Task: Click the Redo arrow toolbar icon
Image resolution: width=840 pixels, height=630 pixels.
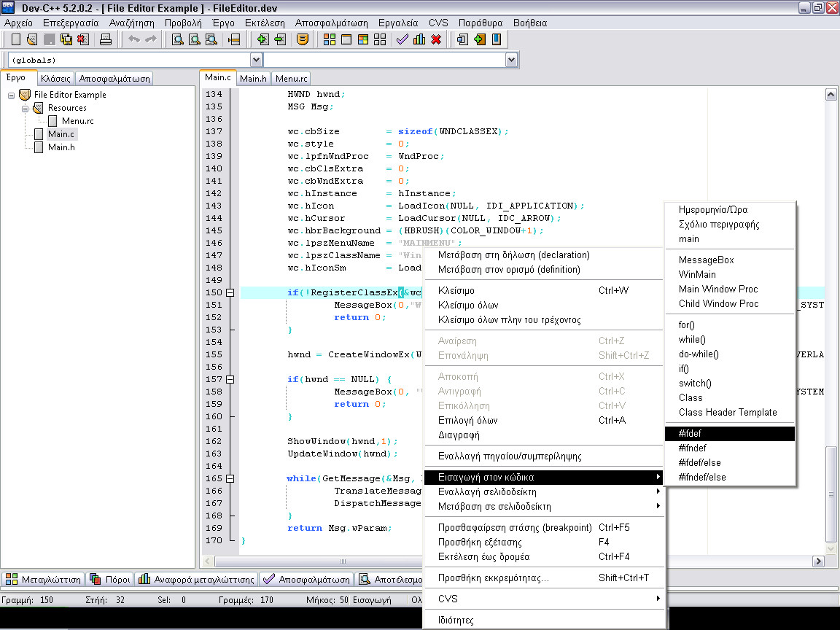Action: (151, 39)
